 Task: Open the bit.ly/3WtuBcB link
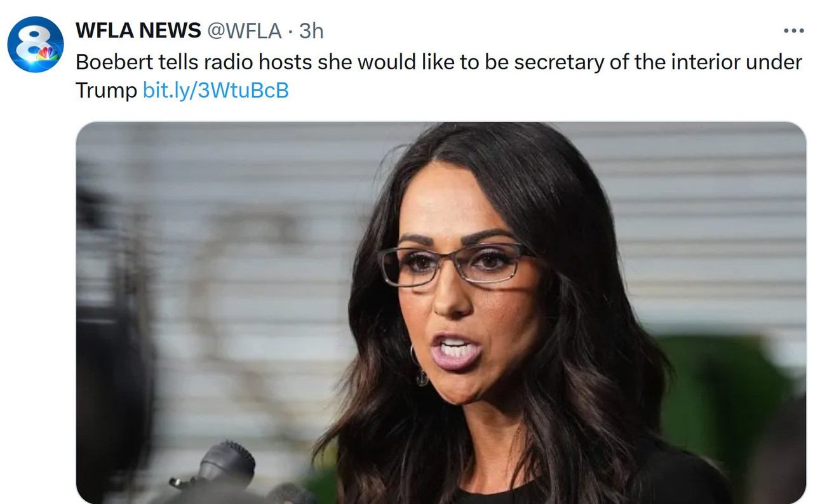[x=216, y=91]
